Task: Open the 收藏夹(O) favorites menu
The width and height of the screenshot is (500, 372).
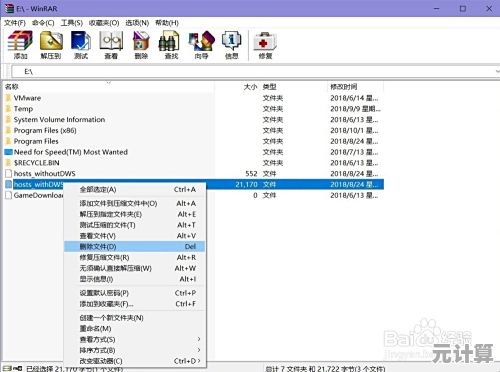Action: tap(104, 23)
